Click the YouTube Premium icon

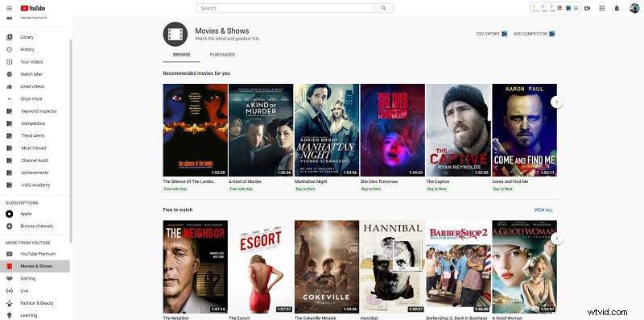(x=10, y=254)
